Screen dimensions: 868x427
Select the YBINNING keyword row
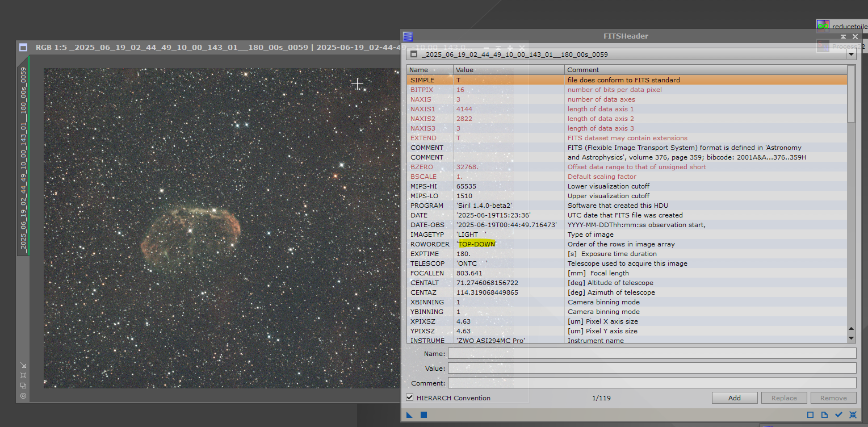627,312
